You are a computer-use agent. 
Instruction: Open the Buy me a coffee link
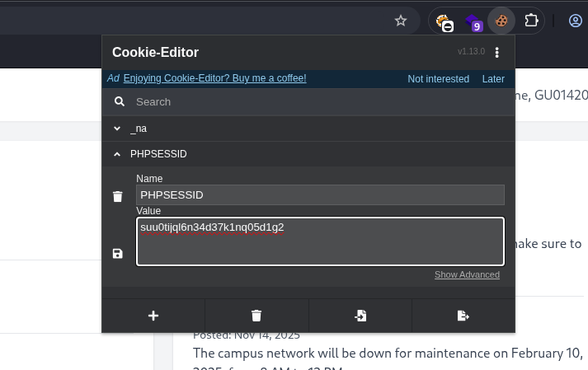pyautogui.click(x=214, y=78)
